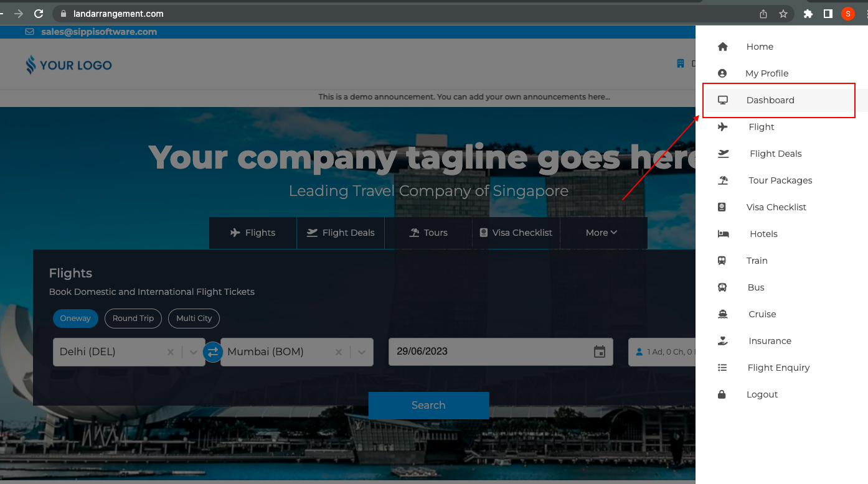
Task: Clear the Delhi (DEL) selection with X
Action: tap(171, 352)
